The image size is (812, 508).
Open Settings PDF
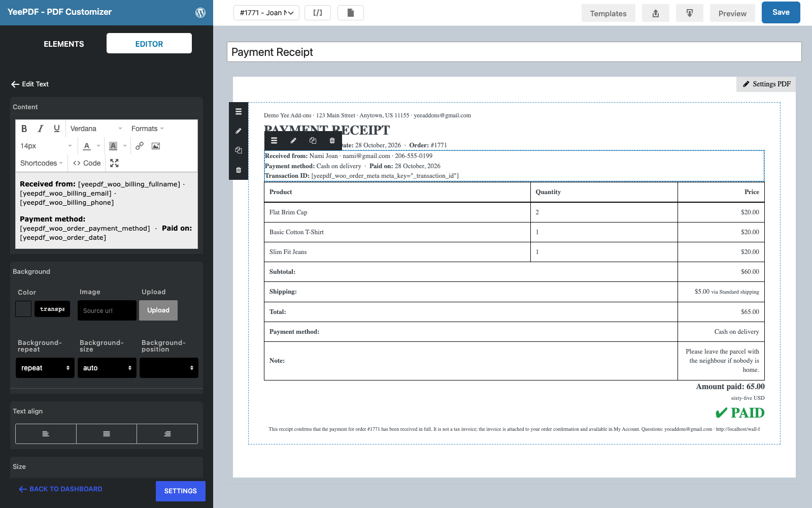point(766,84)
